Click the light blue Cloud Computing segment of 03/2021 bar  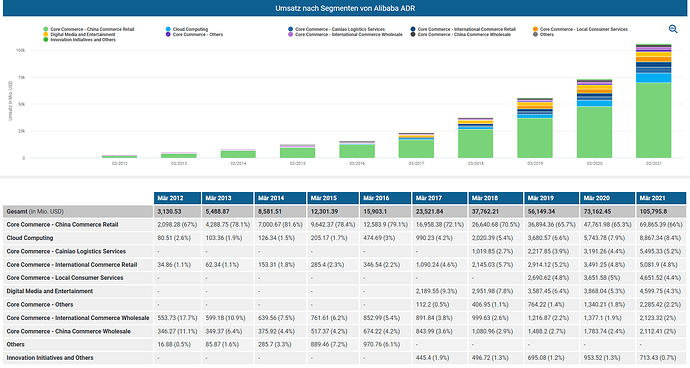[653, 78]
